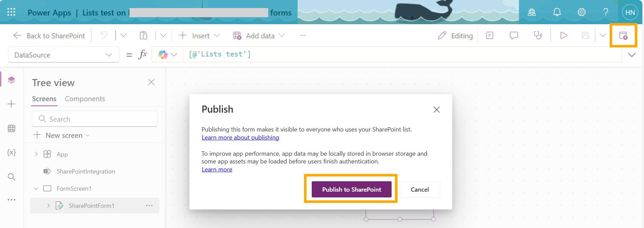Click the Undo icon
This screenshot has height=228, width=644.
[104, 35]
